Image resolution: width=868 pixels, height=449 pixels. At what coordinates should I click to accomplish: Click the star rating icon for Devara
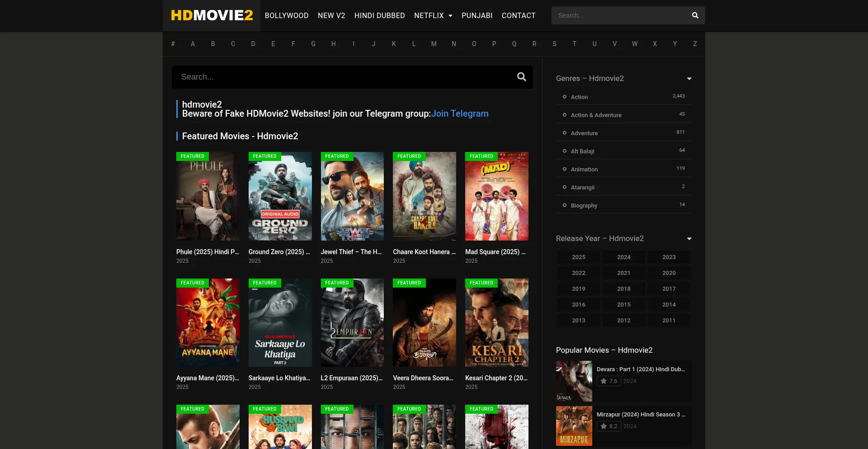pyautogui.click(x=604, y=381)
